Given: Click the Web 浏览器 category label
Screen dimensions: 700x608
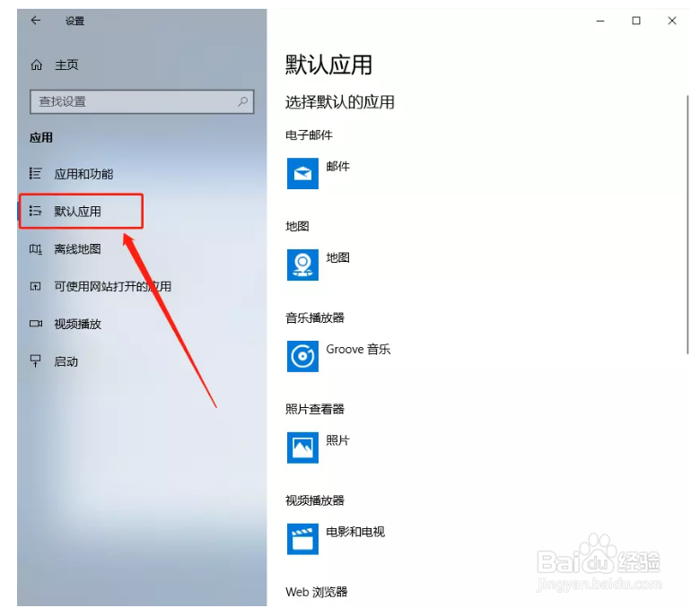Looking at the screenshot, I should tap(317, 593).
